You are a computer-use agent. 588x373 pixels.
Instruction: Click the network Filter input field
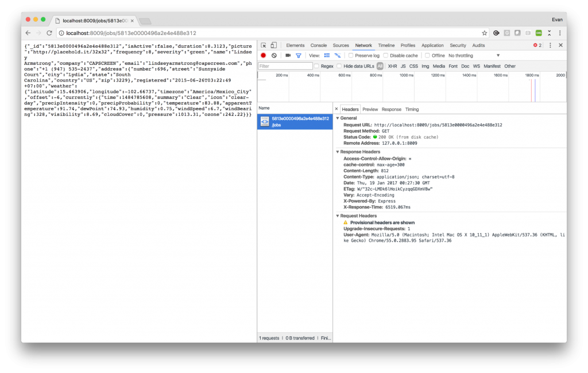pos(285,66)
